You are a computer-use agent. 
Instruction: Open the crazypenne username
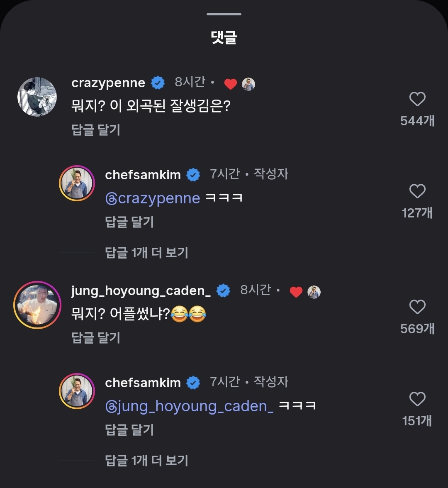pos(108,83)
